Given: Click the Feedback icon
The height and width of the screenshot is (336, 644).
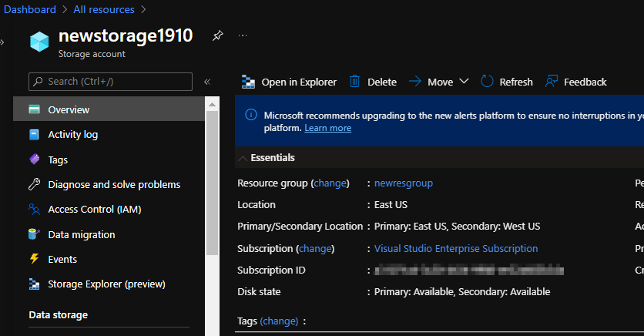Looking at the screenshot, I should 552,82.
